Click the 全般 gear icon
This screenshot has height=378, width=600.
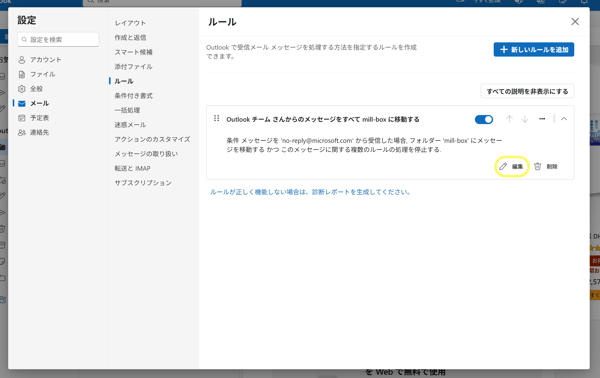22,89
